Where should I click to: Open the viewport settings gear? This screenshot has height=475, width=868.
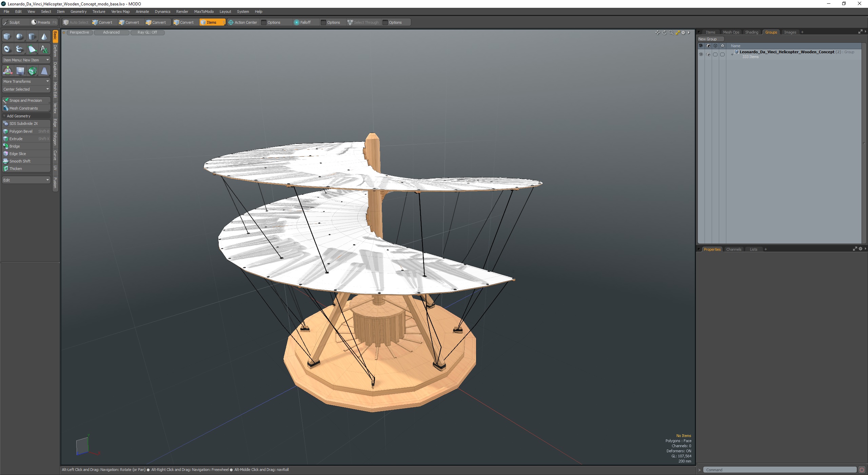coord(683,33)
